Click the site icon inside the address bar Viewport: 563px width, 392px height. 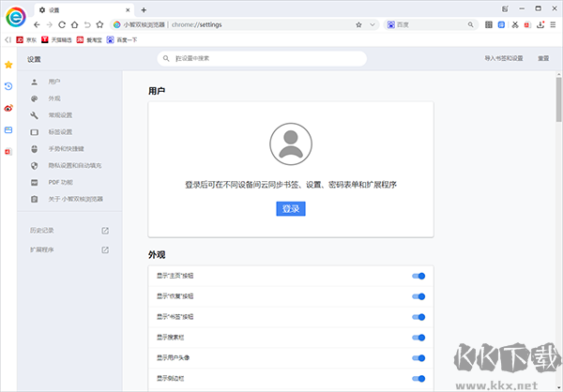(116, 24)
